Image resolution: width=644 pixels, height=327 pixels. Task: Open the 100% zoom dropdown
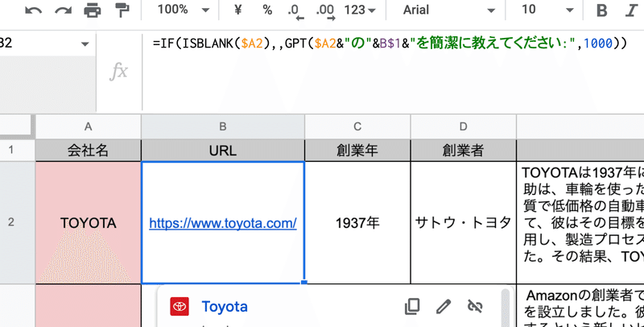point(184,10)
